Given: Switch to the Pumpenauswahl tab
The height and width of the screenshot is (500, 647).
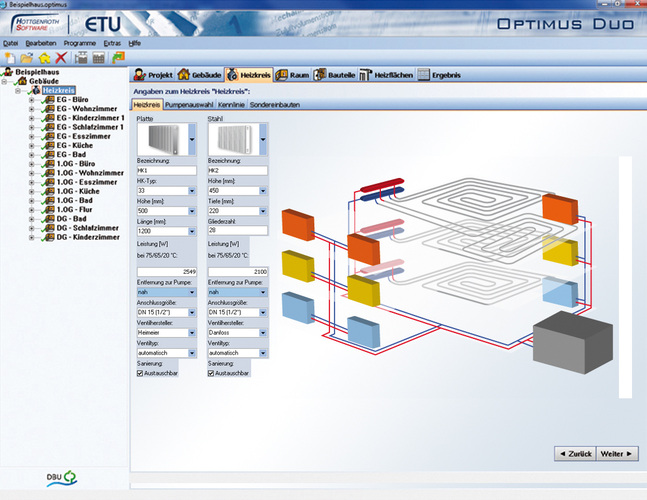Looking at the screenshot, I should [187, 104].
